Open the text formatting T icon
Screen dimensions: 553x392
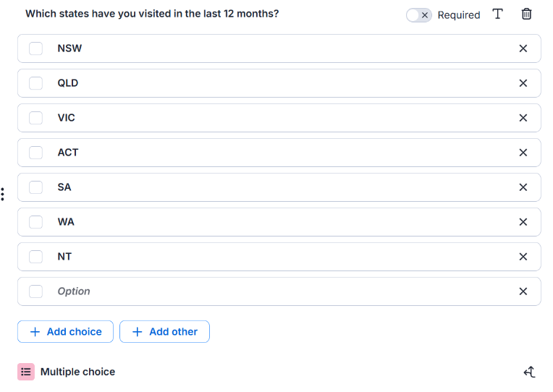(x=497, y=14)
